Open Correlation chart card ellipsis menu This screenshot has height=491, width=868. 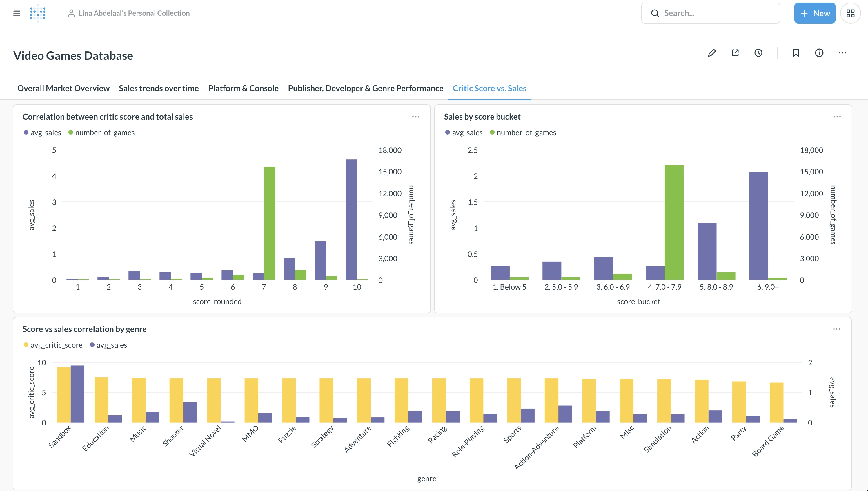coord(415,117)
